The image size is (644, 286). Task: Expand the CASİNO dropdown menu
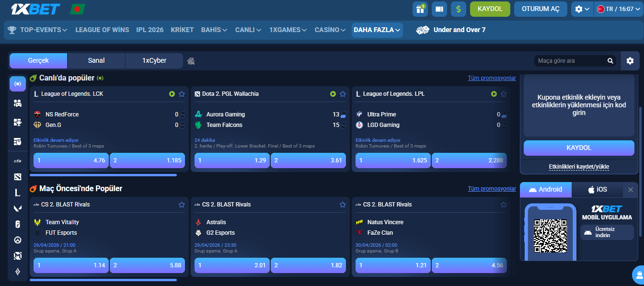[330, 30]
